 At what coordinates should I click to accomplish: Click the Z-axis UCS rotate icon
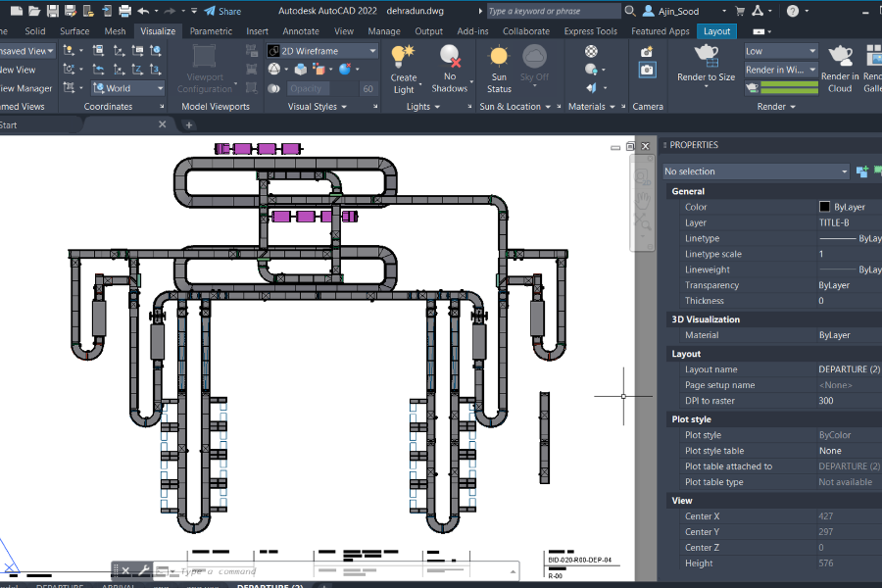[x=137, y=70]
